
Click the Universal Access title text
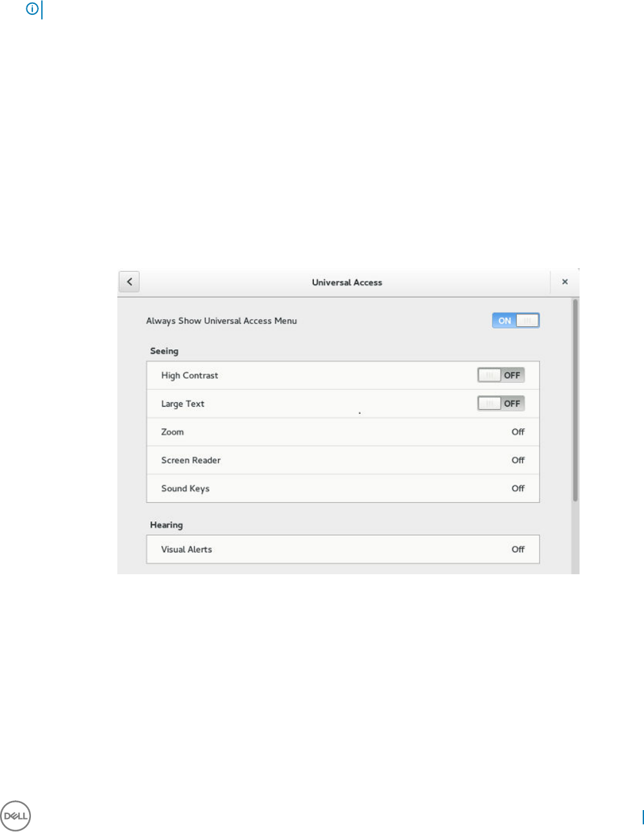347,282
